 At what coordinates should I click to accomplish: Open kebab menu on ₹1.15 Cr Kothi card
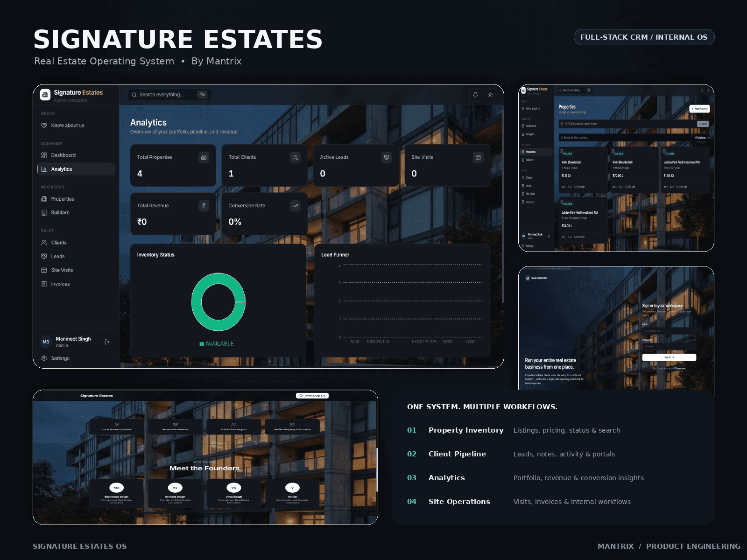coord(603,154)
